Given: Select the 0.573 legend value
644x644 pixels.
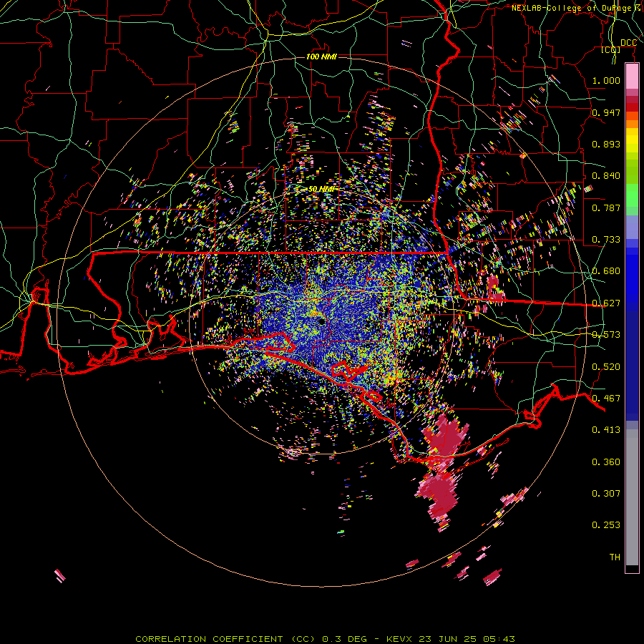Looking at the screenshot, I should (x=606, y=335).
